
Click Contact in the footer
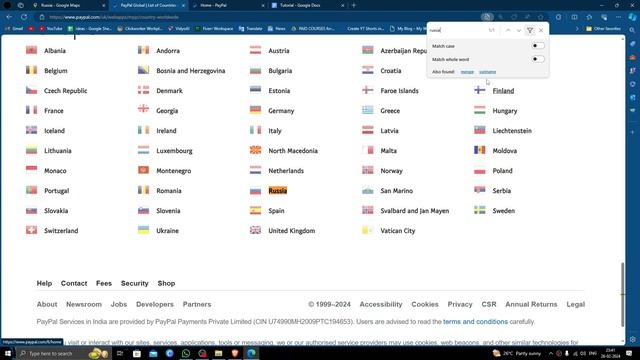[74, 283]
